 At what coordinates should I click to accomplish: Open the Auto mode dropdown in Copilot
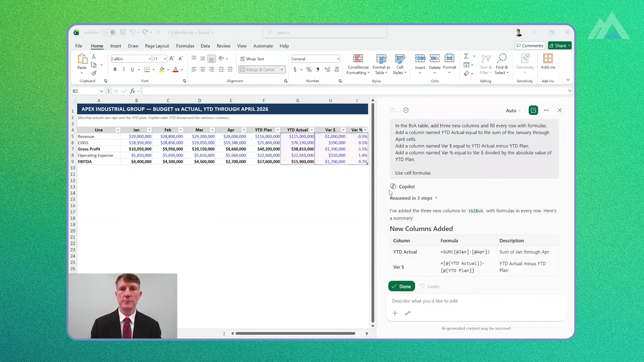[x=513, y=110]
